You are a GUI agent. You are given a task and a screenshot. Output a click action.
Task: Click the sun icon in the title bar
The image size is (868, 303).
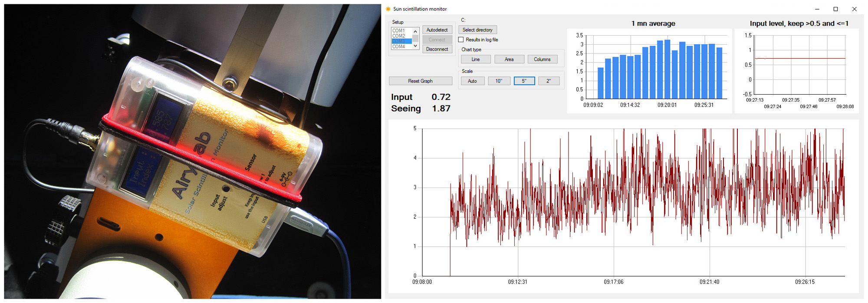pos(388,9)
